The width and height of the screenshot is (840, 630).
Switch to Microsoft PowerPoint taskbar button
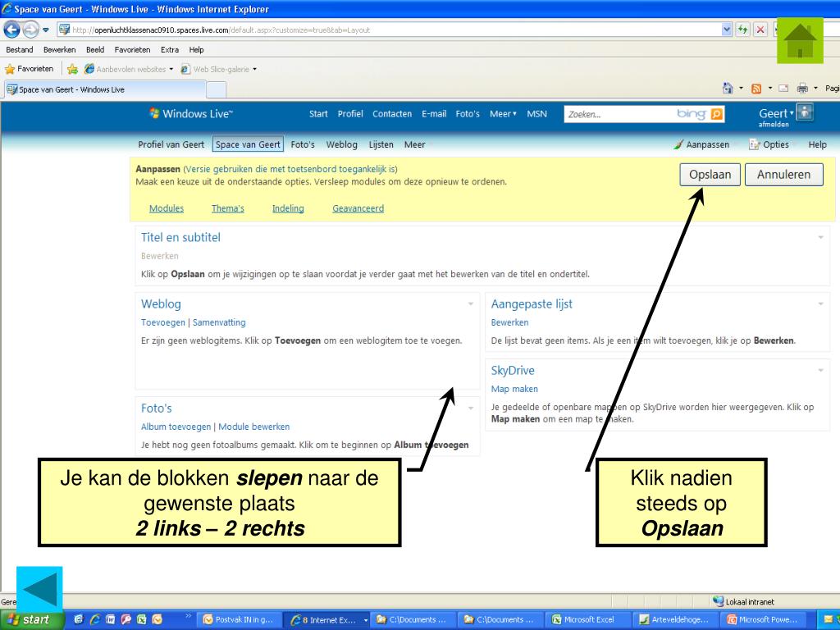(x=764, y=620)
